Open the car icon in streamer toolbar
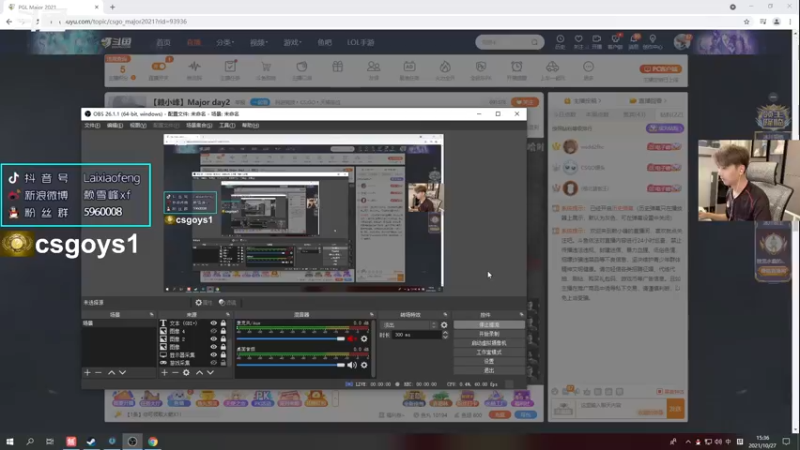Screen dimensions: 800x450 click(x=553, y=67)
